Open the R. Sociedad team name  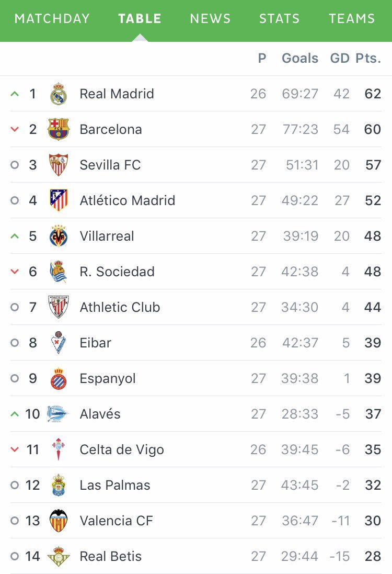coord(117,272)
